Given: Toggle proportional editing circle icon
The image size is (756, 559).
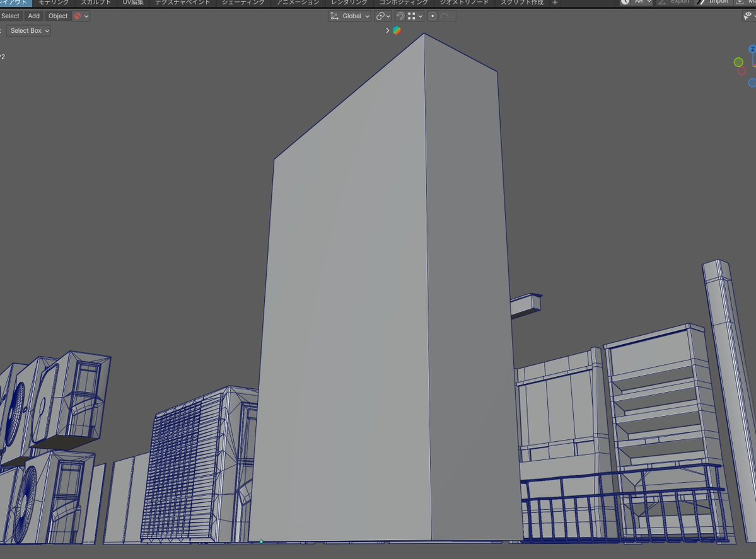Looking at the screenshot, I should pos(433,16).
